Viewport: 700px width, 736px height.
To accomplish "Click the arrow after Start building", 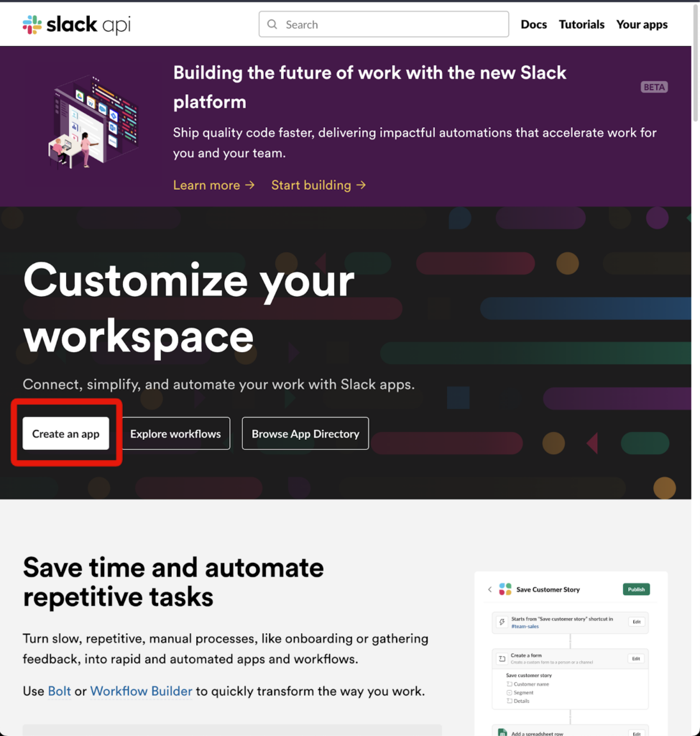I will [361, 185].
